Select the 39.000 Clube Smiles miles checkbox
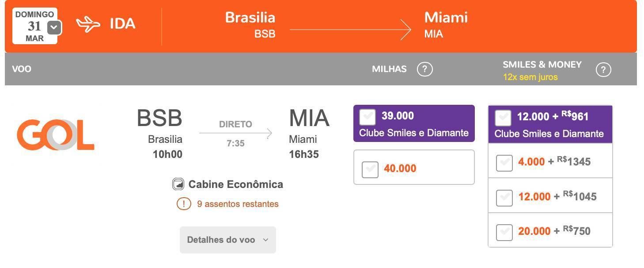This screenshot has height=268, width=644. (x=367, y=117)
